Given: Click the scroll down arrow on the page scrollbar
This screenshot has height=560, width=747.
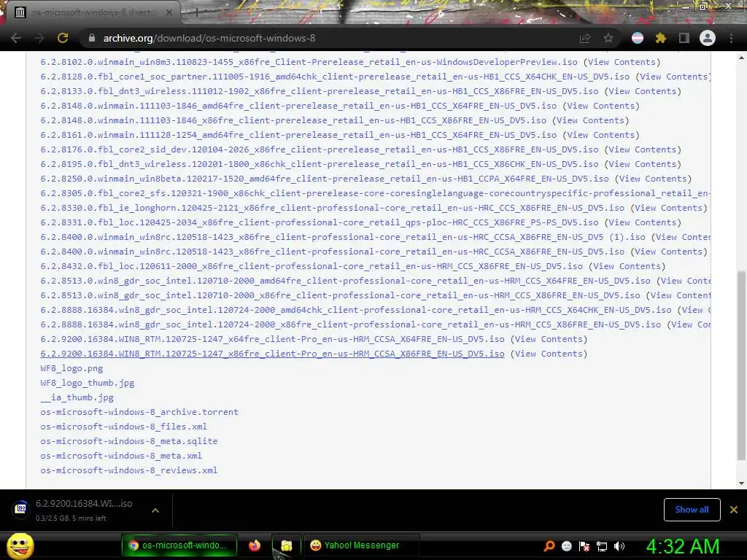Looking at the screenshot, I should 741,483.
